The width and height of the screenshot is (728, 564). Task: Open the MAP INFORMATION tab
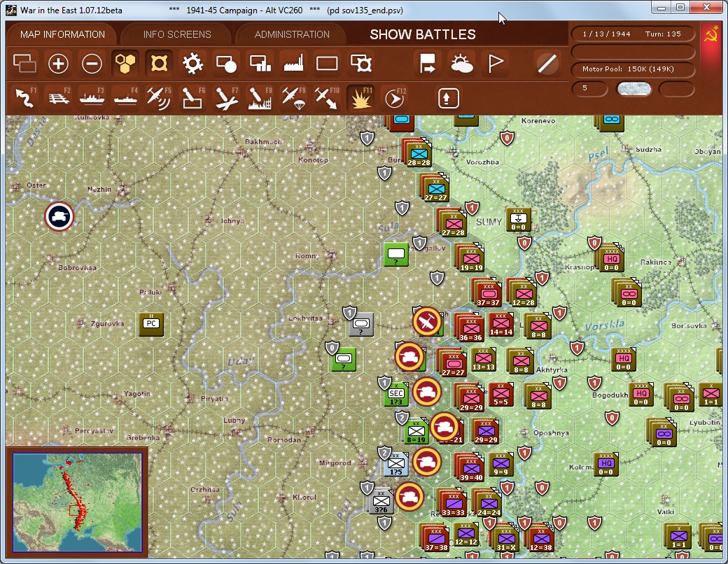pos(62,34)
